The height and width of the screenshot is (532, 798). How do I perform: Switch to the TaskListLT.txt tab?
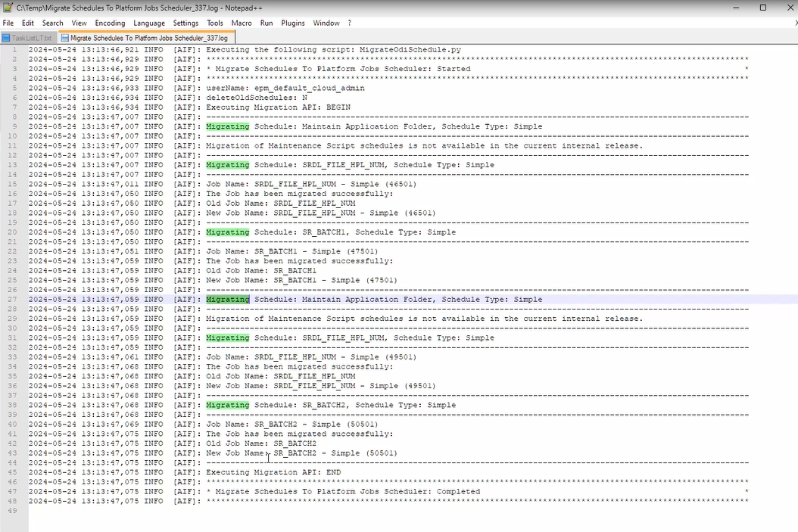[x=30, y=37]
